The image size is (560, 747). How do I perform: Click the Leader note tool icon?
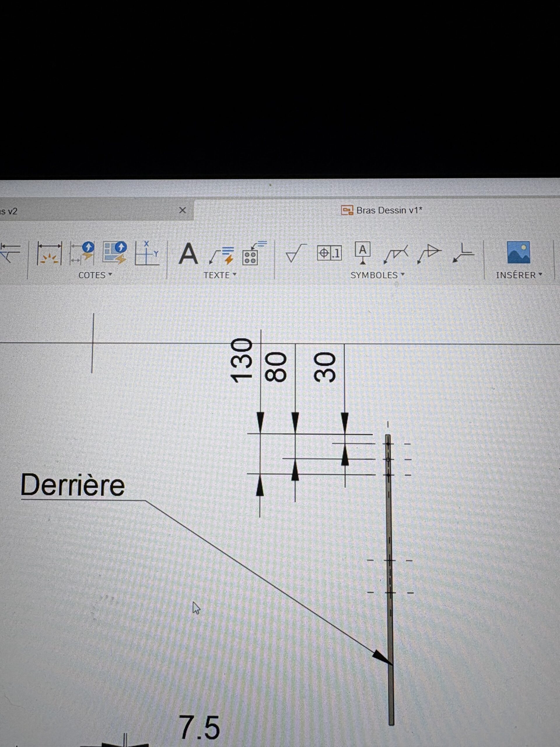pos(221,255)
